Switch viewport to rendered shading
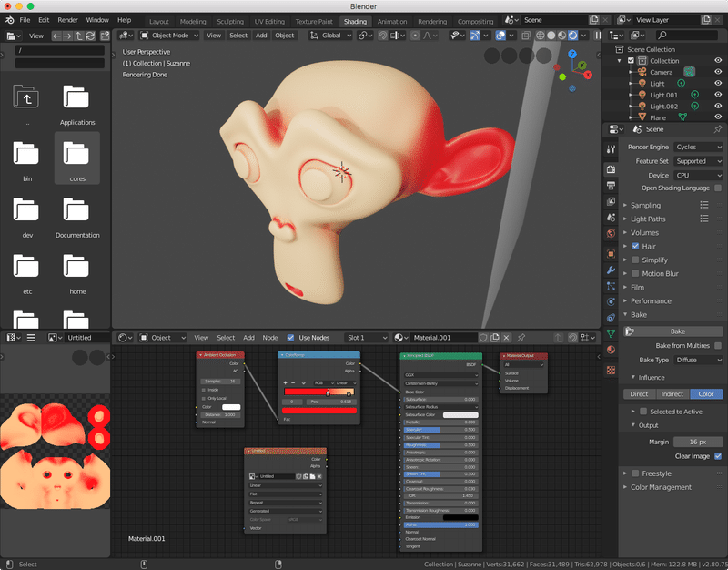 pyautogui.click(x=573, y=36)
